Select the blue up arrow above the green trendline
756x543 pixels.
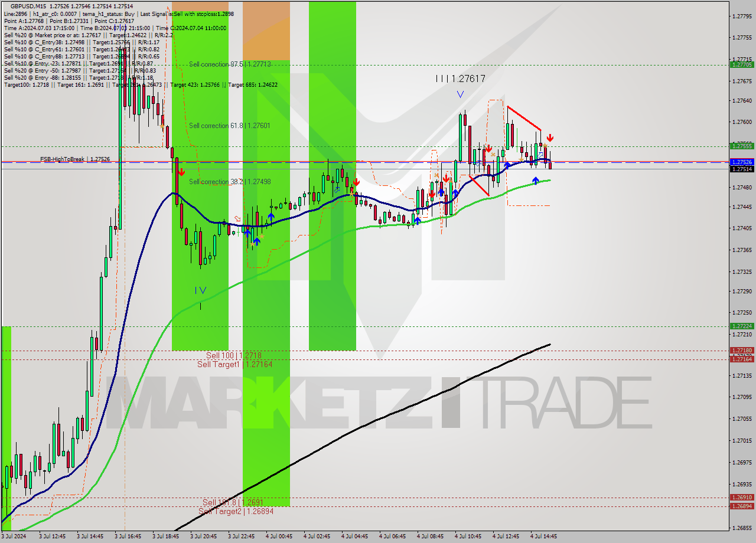coord(536,181)
